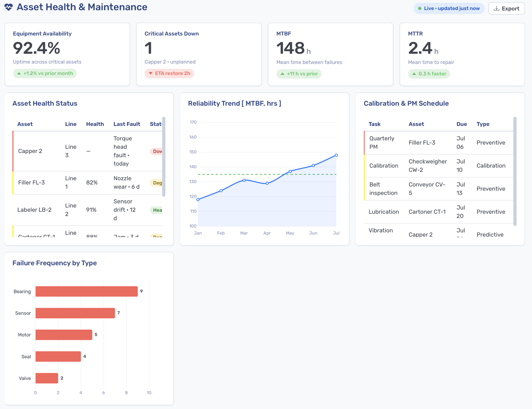The image size is (532, 409).
Task: Open the Equipment Availability 92.4% card
Action: [x=67, y=54]
